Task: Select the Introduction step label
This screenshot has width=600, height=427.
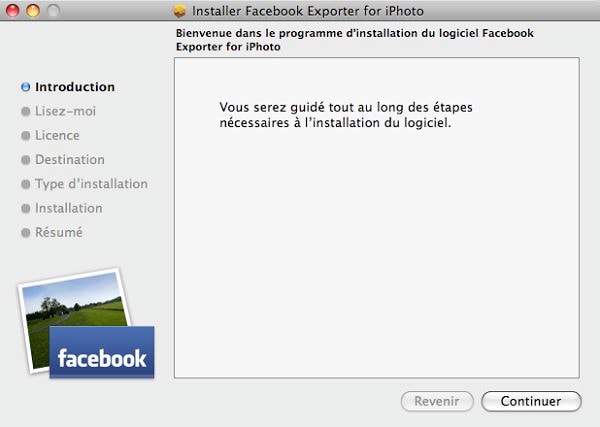Action: point(75,87)
